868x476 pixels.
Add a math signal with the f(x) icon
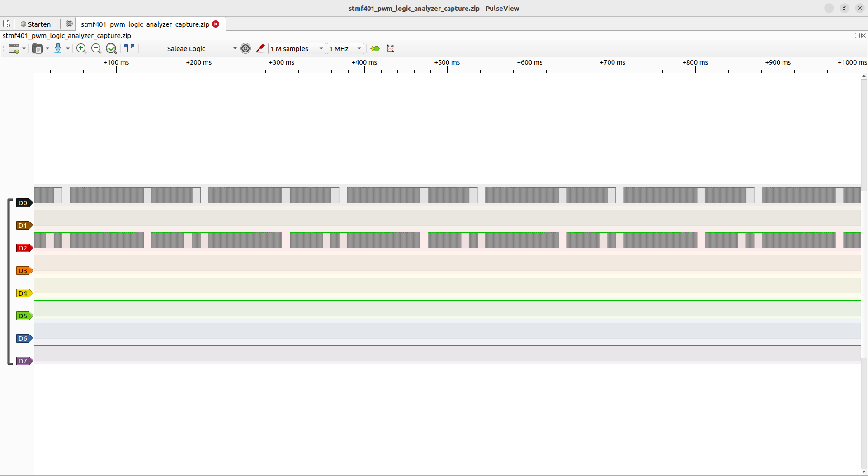tap(391, 48)
